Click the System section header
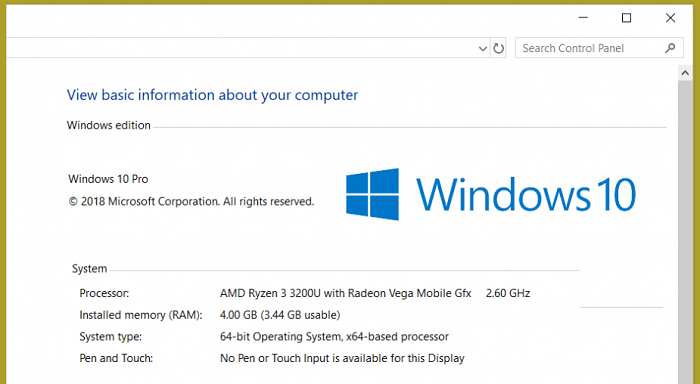Image resolution: width=700 pixels, height=384 pixels. (89, 269)
